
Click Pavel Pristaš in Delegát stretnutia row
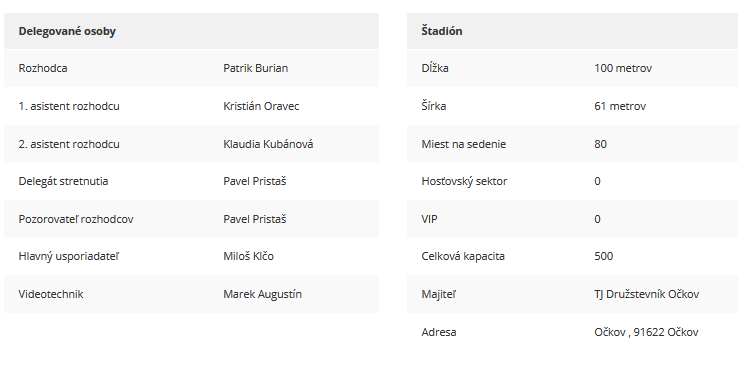tap(255, 182)
